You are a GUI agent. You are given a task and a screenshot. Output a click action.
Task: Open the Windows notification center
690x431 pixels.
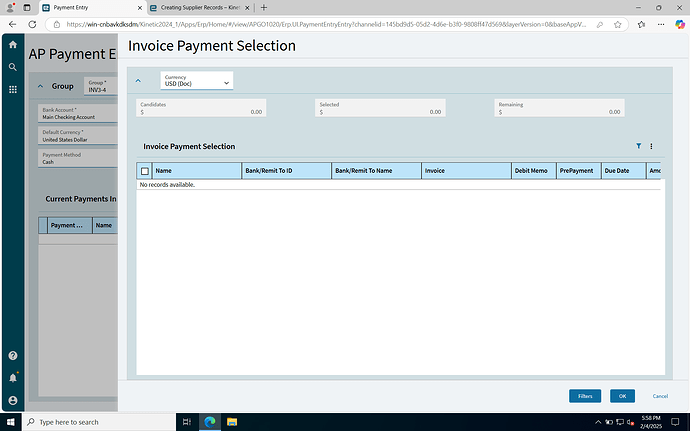point(675,422)
